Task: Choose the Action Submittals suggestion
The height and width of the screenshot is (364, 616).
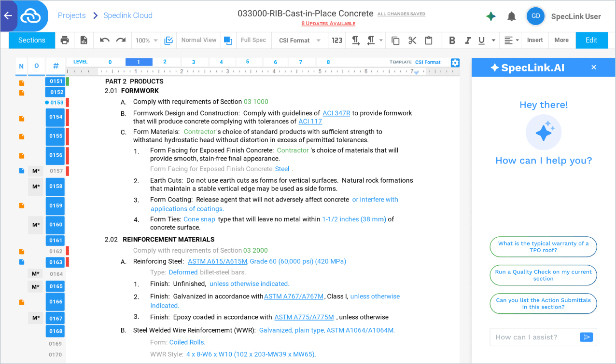Action: [543, 304]
